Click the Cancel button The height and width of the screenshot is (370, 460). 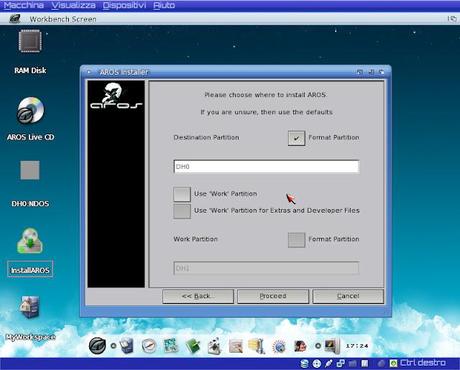pyautogui.click(x=348, y=296)
